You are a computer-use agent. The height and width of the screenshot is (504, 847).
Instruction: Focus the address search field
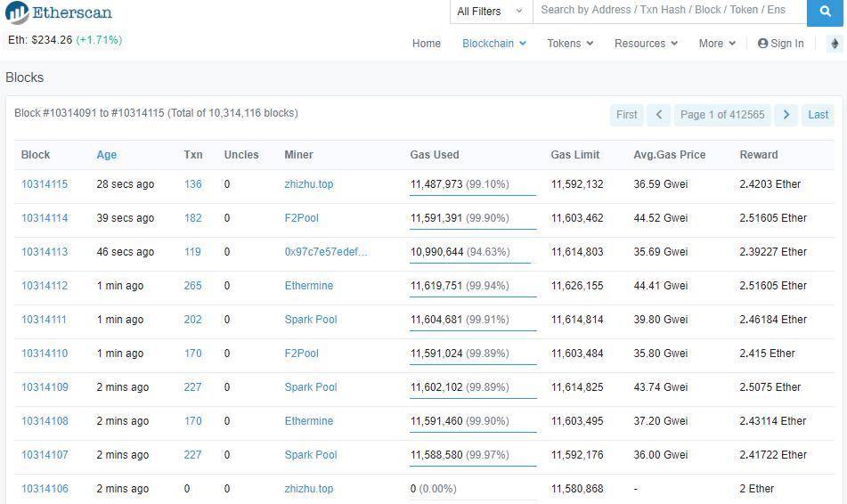670,11
